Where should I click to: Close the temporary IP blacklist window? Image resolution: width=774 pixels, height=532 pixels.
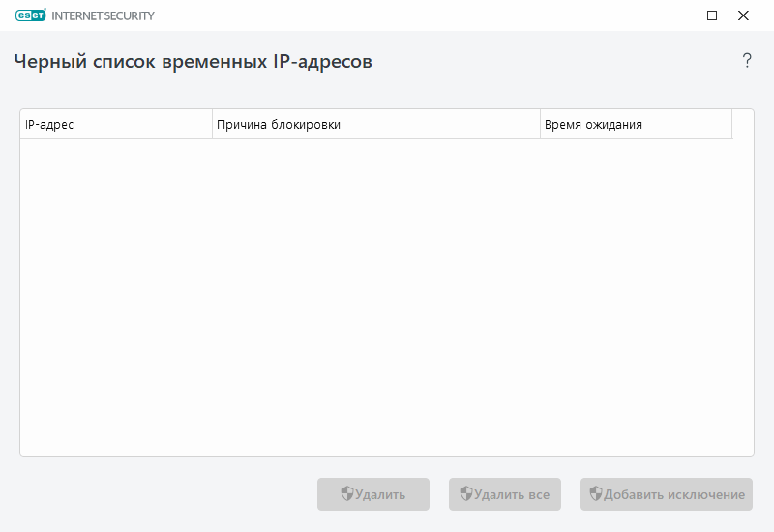tap(743, 15)
